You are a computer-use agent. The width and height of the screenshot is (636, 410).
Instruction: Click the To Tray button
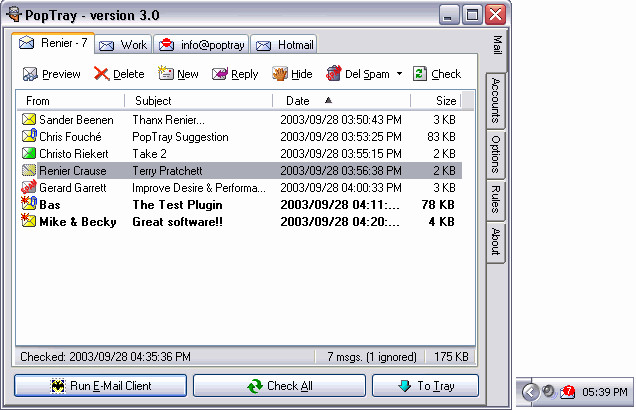click(425, 385)
